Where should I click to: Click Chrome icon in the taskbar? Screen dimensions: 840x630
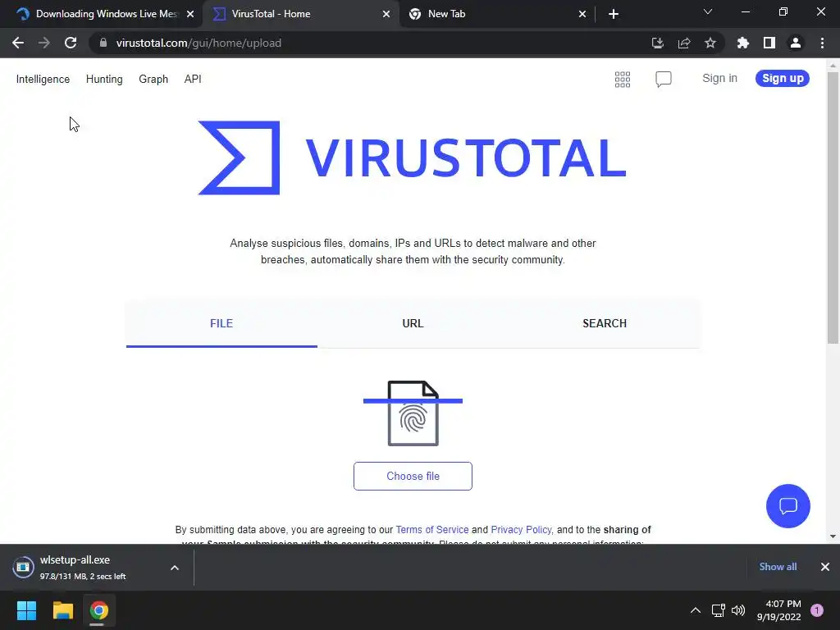point(98,610)
